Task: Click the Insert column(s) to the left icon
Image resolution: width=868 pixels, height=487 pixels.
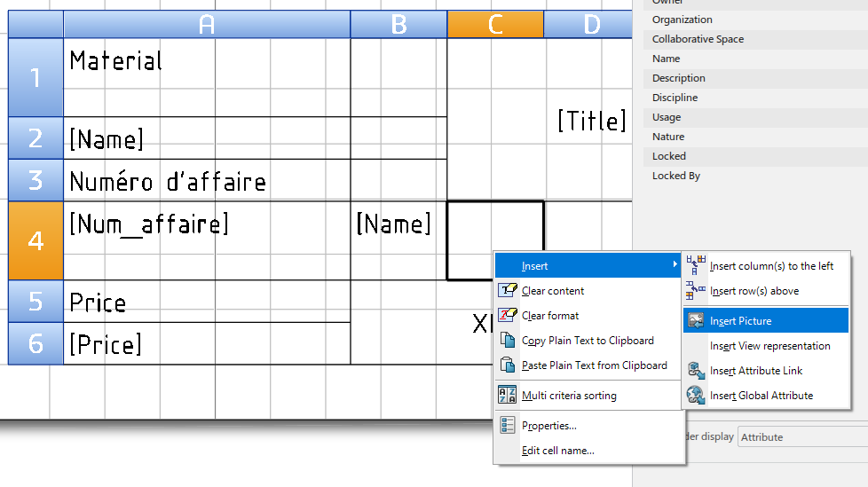Action: pyautogui.click(x=696, y=265)
